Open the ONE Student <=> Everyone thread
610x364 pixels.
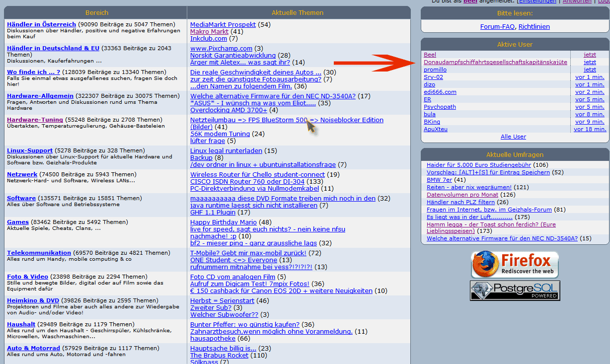[x=233, y=260]
